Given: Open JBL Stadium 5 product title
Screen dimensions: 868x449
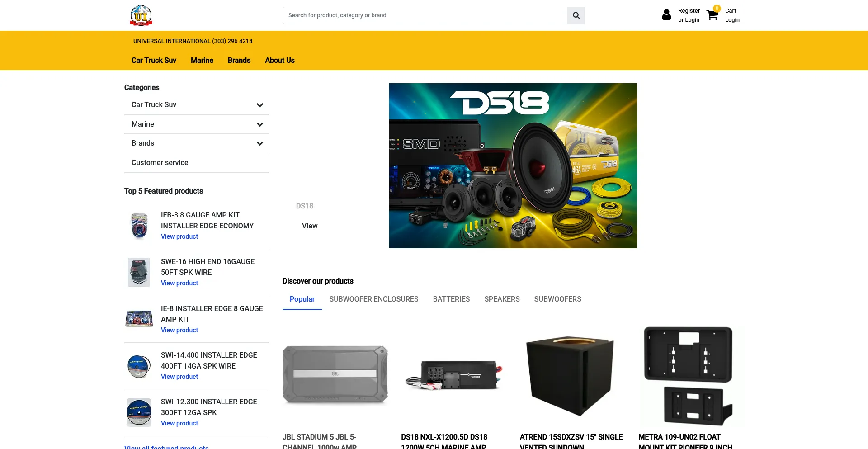Looking at the screenshot, I should pyautogui.click(x=320, y=442).
